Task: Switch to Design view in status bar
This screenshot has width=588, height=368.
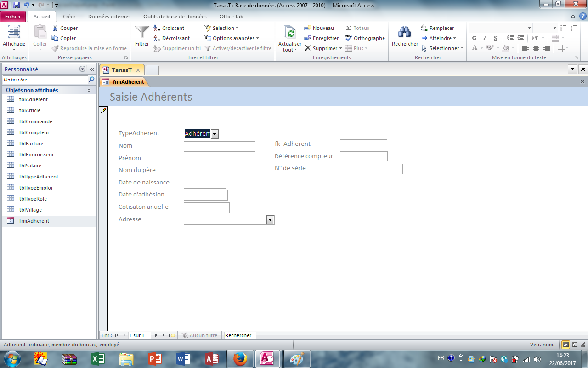Action: tap(582, 345)
